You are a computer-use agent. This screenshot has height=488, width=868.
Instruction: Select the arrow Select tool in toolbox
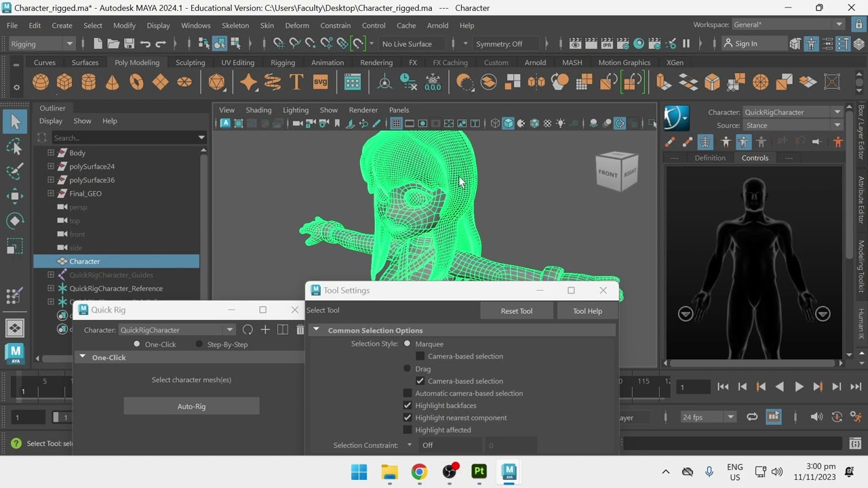click(x=15, y=122)
